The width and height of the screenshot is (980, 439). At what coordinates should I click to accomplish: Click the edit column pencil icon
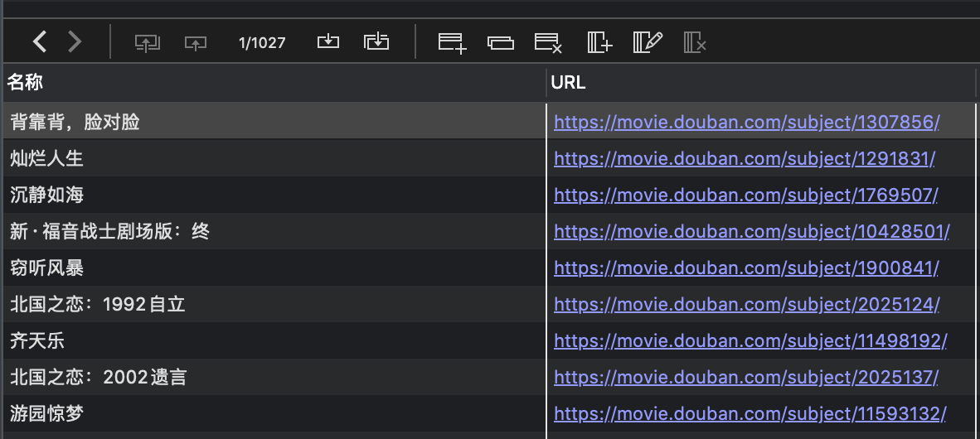coord(648,42)
